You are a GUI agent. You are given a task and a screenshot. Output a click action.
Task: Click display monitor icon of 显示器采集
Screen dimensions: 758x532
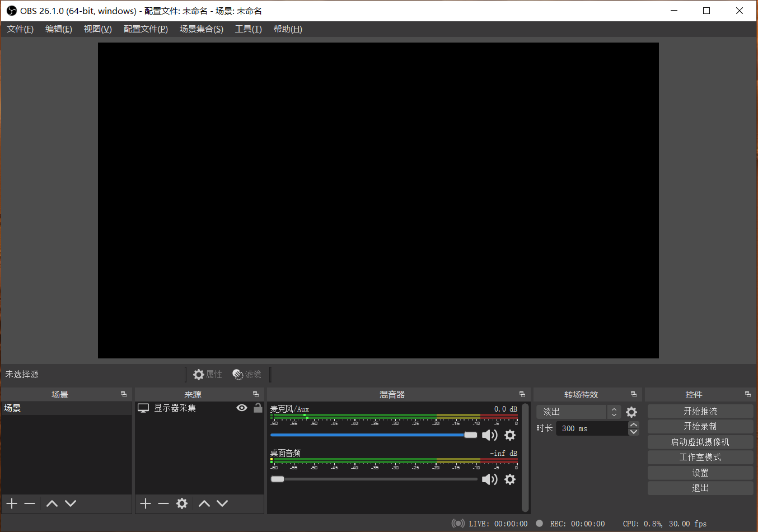tap(143, 408)
